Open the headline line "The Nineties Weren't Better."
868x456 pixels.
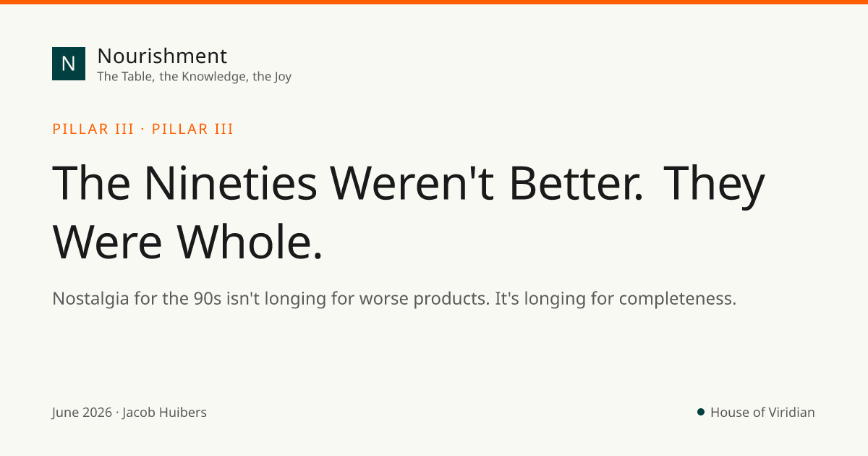pyautogui.click(x=349, y=184)
